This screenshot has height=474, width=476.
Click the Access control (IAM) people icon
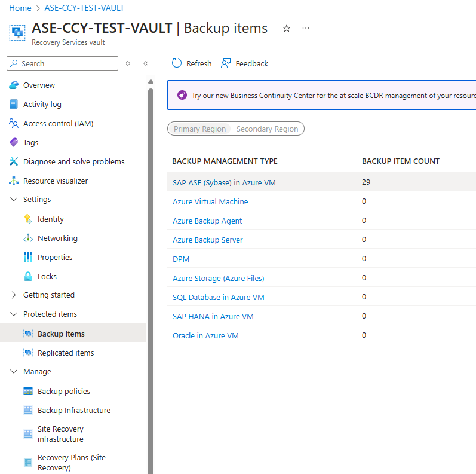click(14, 124)
